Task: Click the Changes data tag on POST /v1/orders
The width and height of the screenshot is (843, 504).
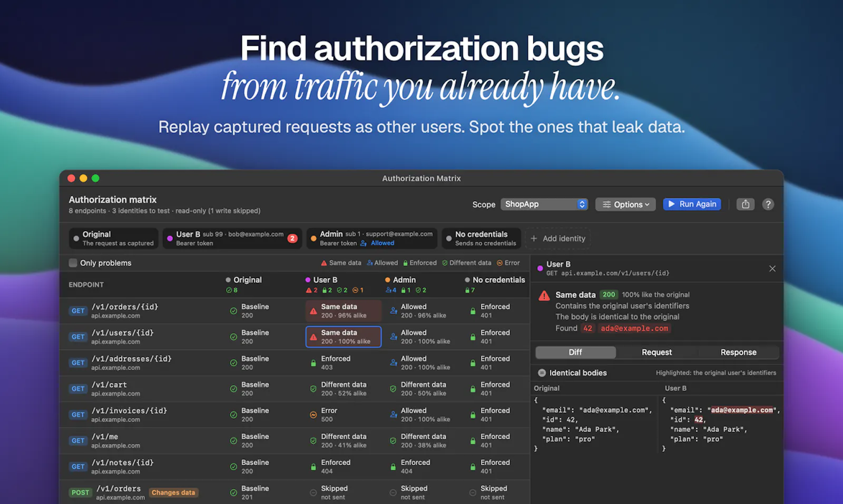Action: [x=173, y=493]
